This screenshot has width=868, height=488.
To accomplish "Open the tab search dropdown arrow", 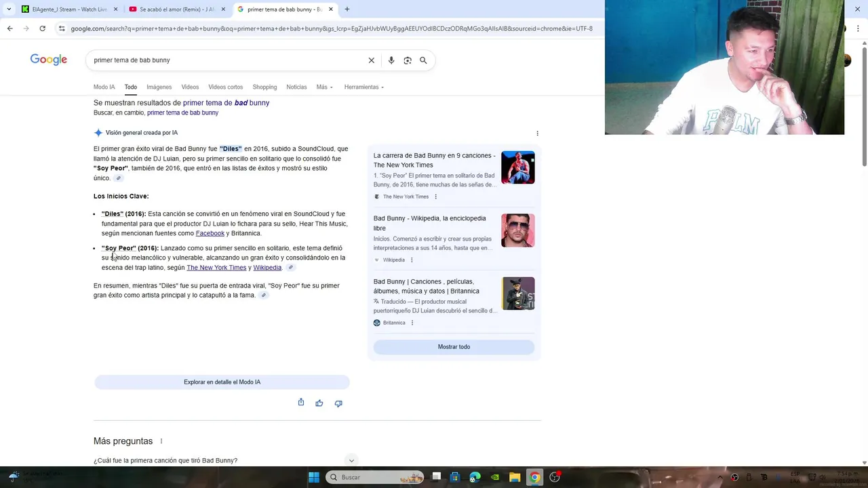I will [x=8, y=9].
